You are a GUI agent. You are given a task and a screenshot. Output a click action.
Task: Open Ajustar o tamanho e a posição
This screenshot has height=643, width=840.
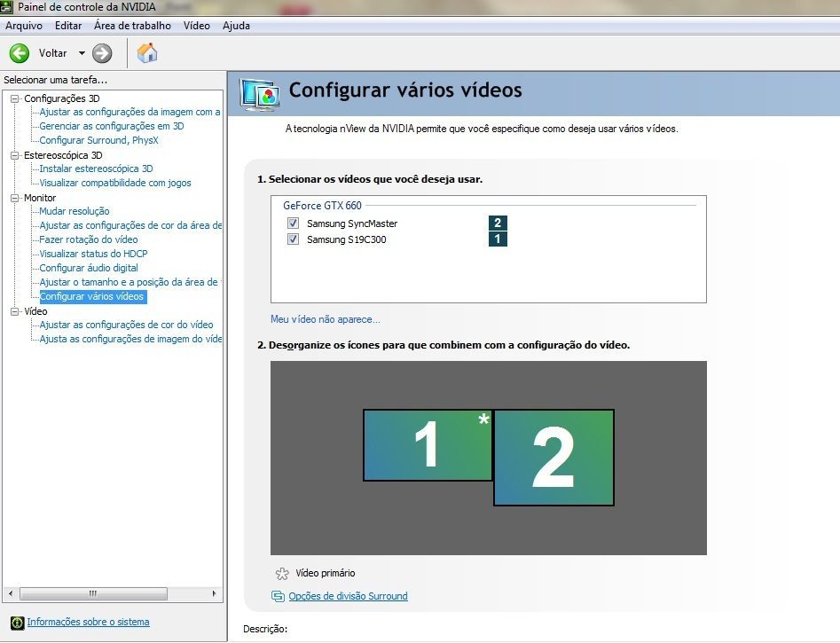(130, 282)
